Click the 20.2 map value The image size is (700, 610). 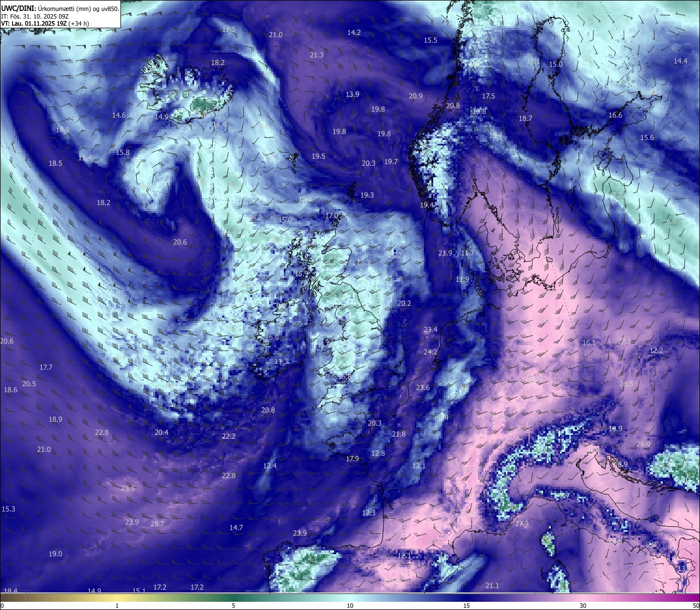pyautogui.click(x=404, y=304)
